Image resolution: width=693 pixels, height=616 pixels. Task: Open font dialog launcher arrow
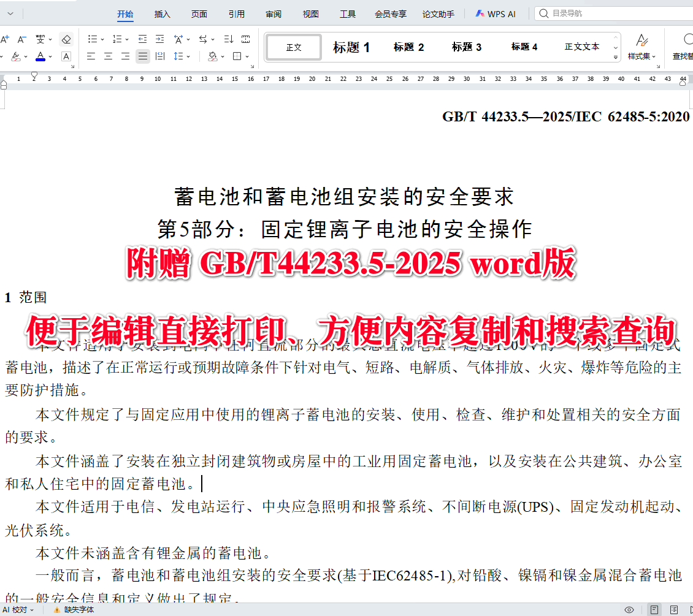(72, 67)
